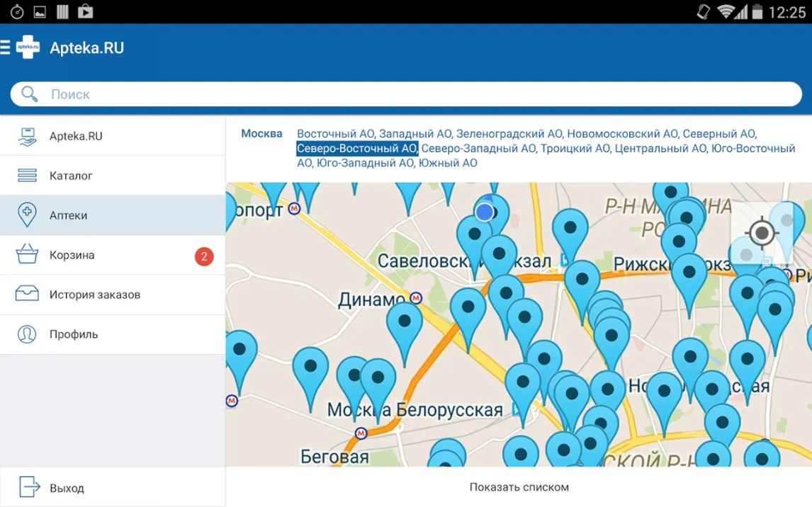Image resolution: width=812 pixels, height=507 pixels.
Task: Click the Выход exit icon
Action: 30,487
